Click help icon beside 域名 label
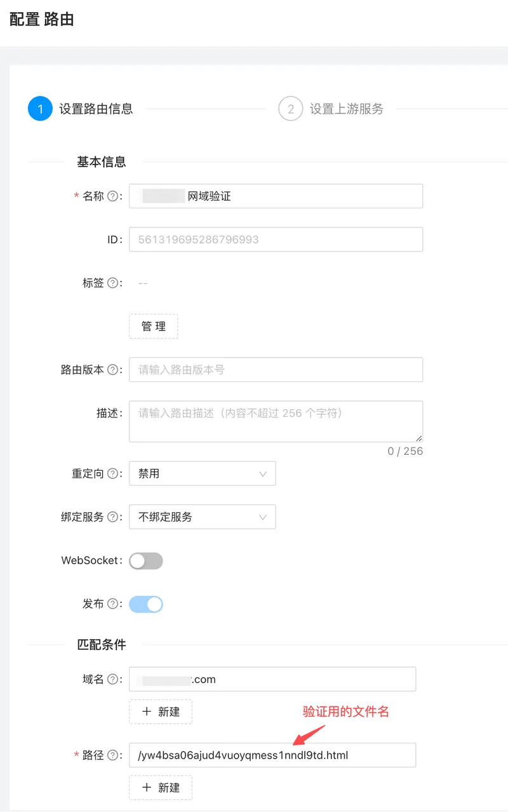Viewport: 508px width, 812px height. click(112, 679)
